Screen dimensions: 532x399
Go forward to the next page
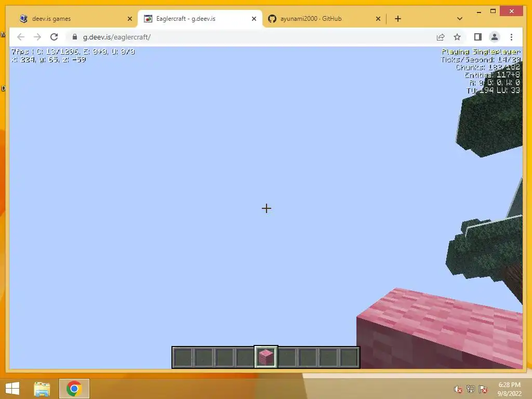(37, 37)
